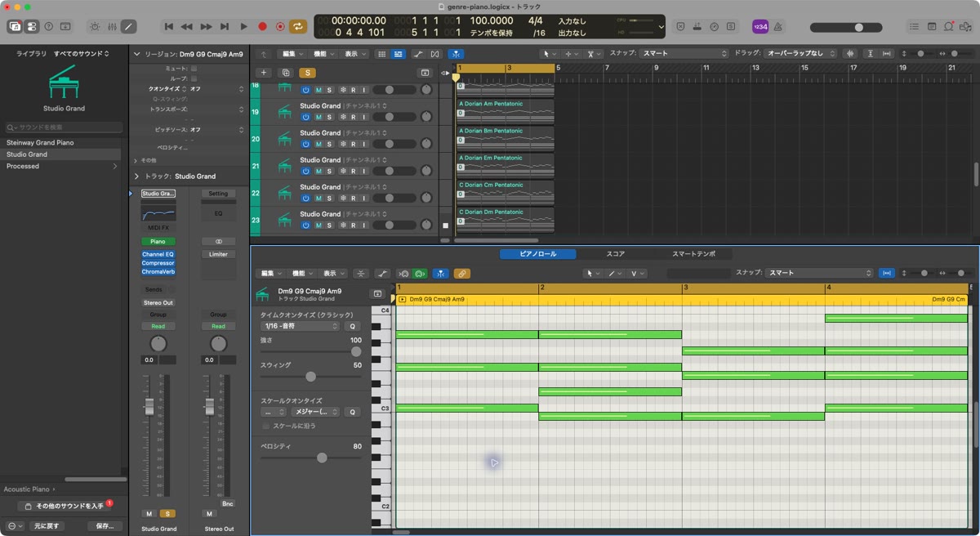
Task: Toggle Catch playhead in tracks area
Action: (x=456, y=54)
